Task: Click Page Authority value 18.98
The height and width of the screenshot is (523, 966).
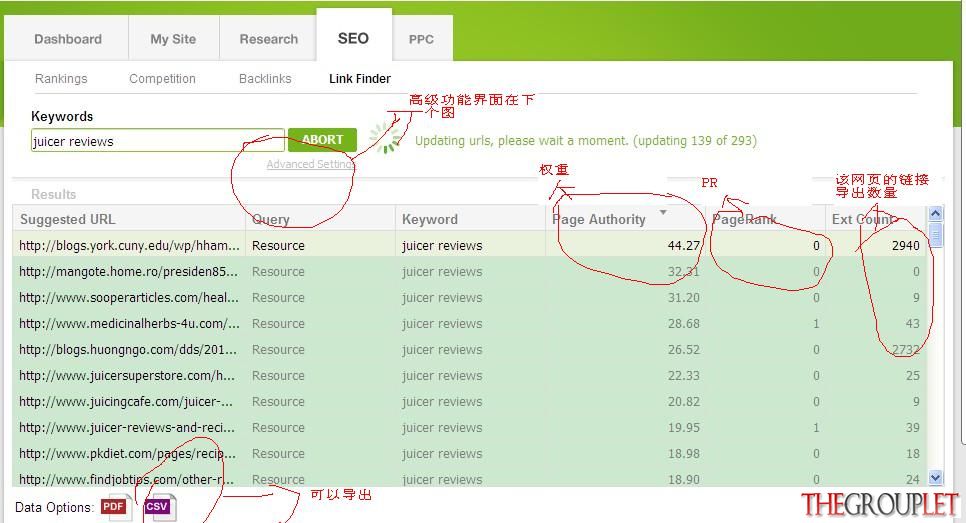Action: [684, 453]
